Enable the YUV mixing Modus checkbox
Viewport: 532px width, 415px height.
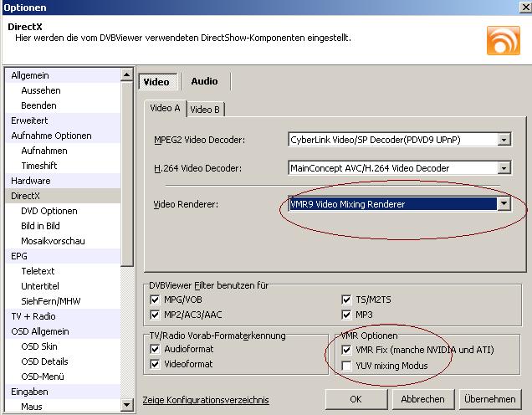point(347,366)
